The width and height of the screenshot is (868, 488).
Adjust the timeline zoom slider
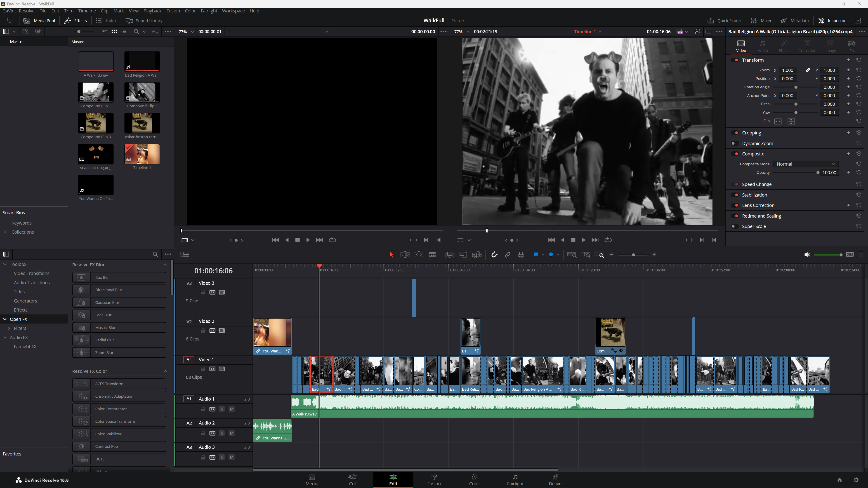tap(633, 255)
